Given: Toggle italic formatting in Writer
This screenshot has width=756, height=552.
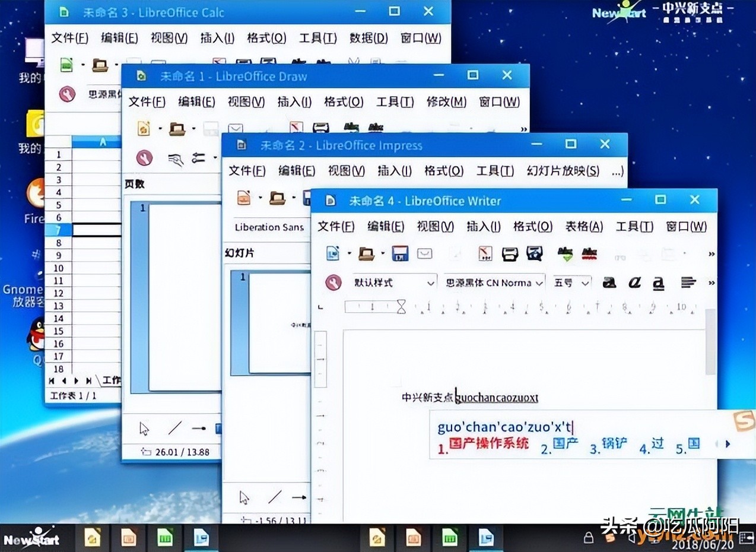Looking at the screenshot, I should (634, 283).
